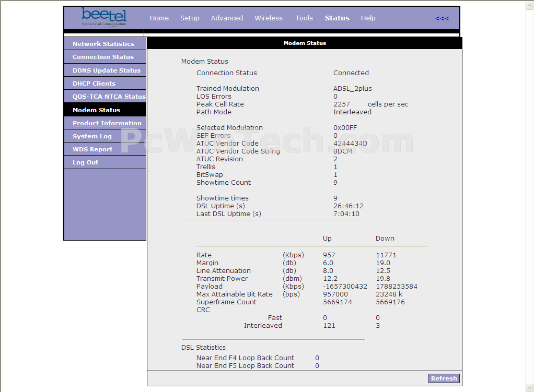Viewport: 534px width, 392px height.
Task: Open QOS-TCA NTCA Status page
Action: coord(105,96)
